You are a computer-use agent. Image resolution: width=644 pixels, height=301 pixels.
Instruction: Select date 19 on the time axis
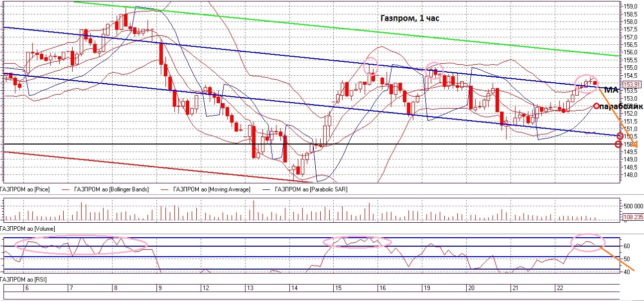click(427, 289)
